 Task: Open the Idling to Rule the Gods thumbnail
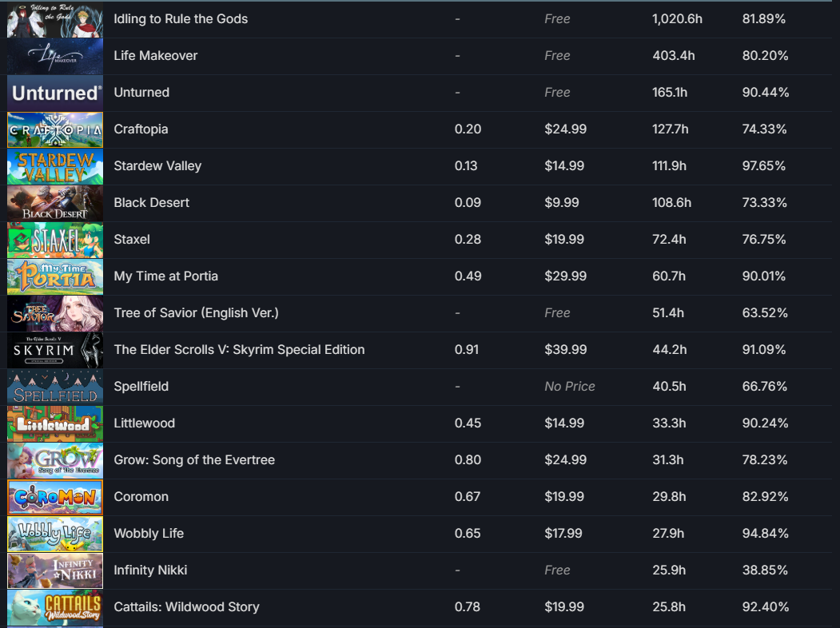[x=55, y=19]
